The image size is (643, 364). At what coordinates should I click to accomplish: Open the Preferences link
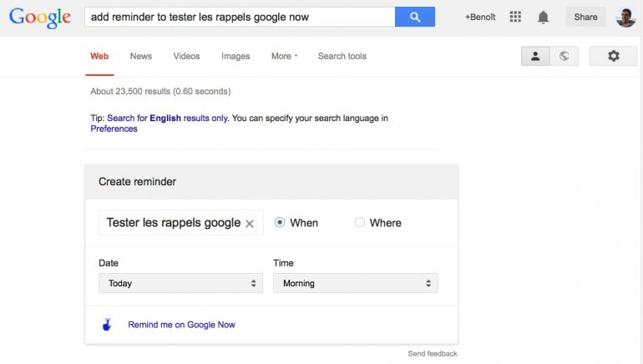click(x=114, y=129)
